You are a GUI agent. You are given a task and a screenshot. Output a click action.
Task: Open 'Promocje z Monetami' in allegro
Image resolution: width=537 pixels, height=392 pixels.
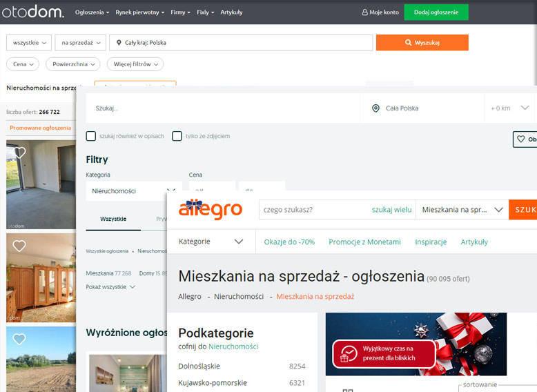tap(364, 242)
